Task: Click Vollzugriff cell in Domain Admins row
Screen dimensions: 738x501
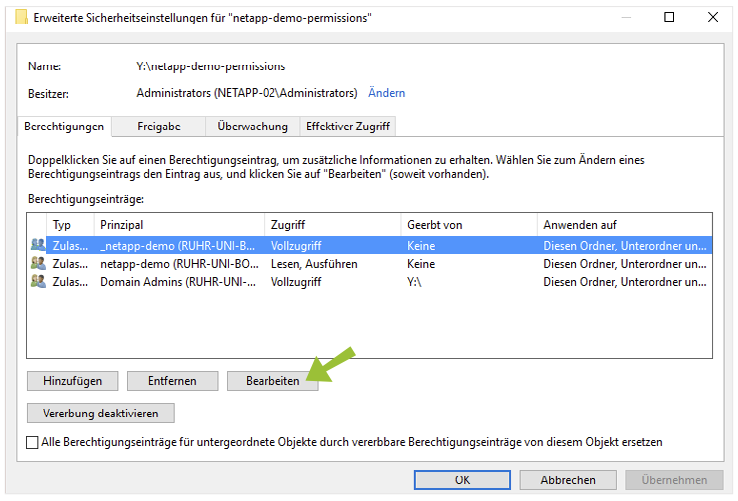Action: click(296, 282)
